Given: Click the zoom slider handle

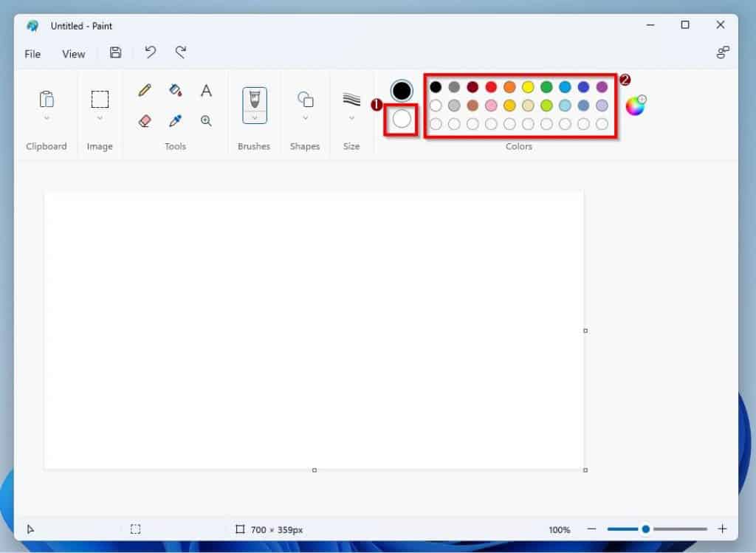Looking at the screenshot, I should tap(645, 529).
